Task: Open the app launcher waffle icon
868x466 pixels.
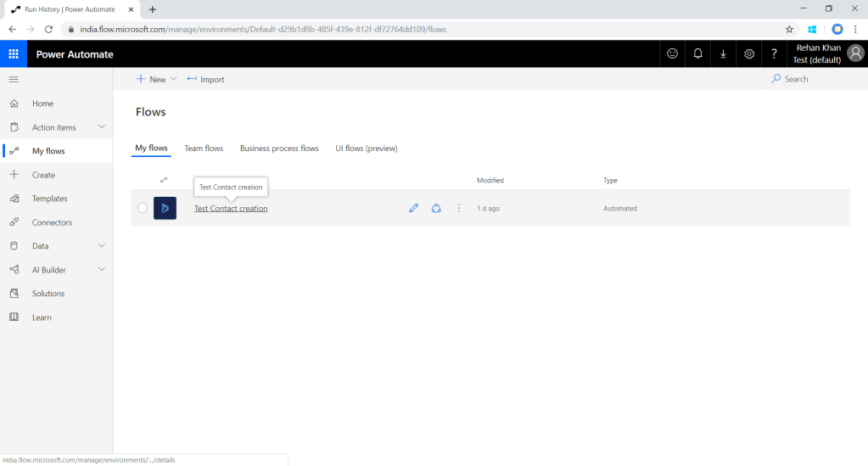Action: click(x=14, y=54)
